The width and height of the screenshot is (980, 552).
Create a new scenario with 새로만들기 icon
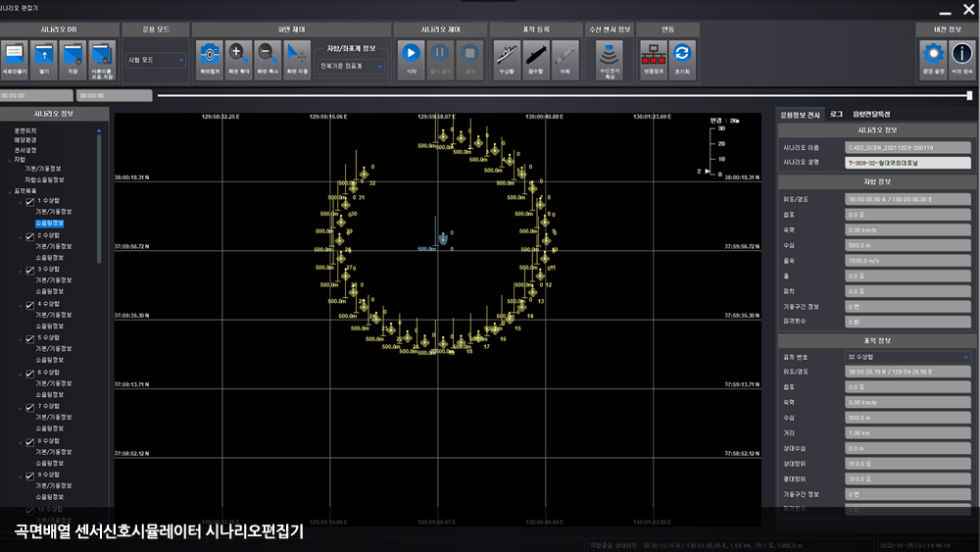[15, 60]
